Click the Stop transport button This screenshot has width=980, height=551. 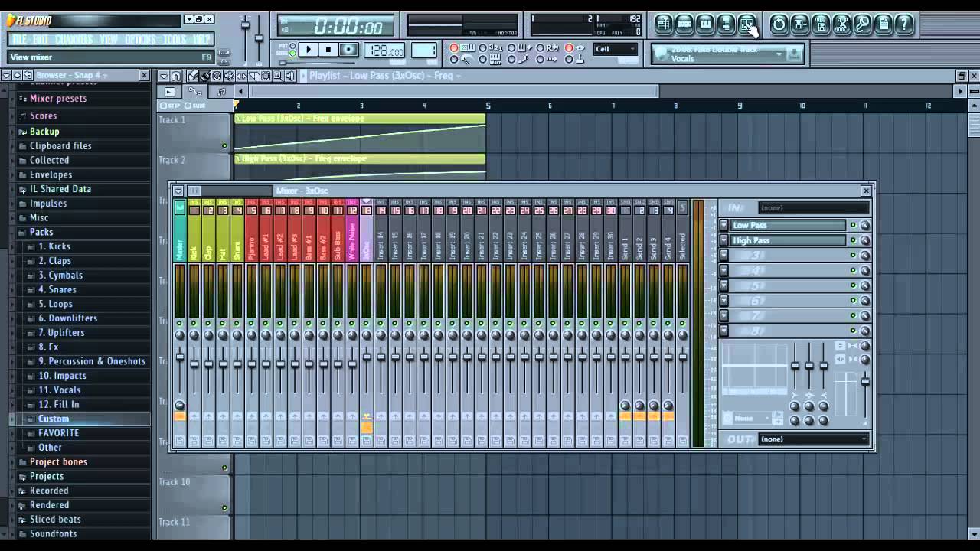[328, 50]
